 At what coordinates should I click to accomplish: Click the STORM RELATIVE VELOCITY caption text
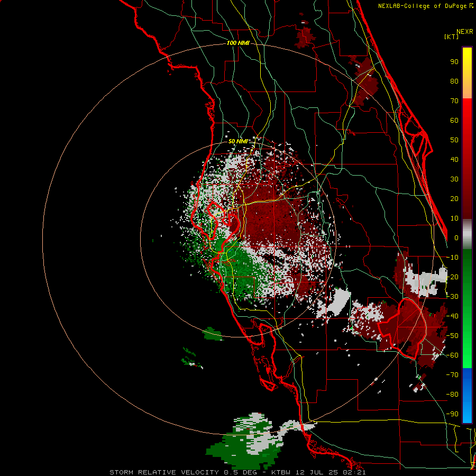164,472
